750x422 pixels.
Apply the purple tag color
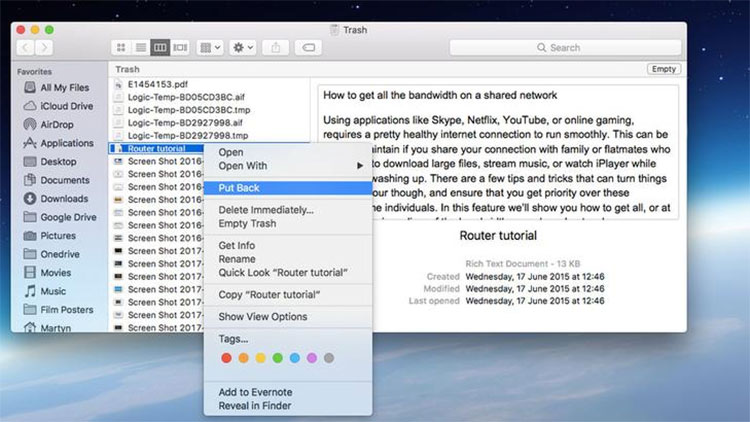click(x=312, y=358)
